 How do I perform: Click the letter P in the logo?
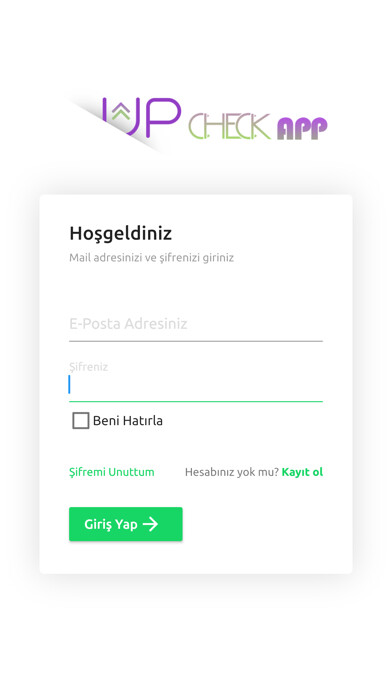tap(163, 117)
